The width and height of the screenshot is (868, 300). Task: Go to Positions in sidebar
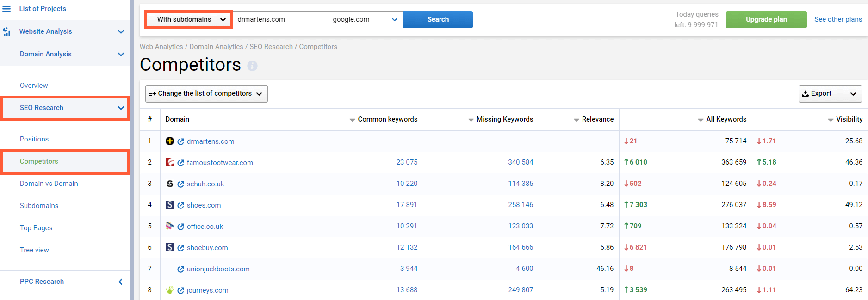coord(34,139)
